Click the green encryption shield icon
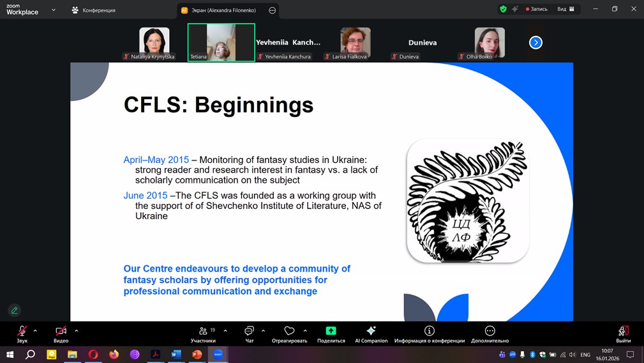Viewport: 644px width, 363px height. (x=503, y=9)
